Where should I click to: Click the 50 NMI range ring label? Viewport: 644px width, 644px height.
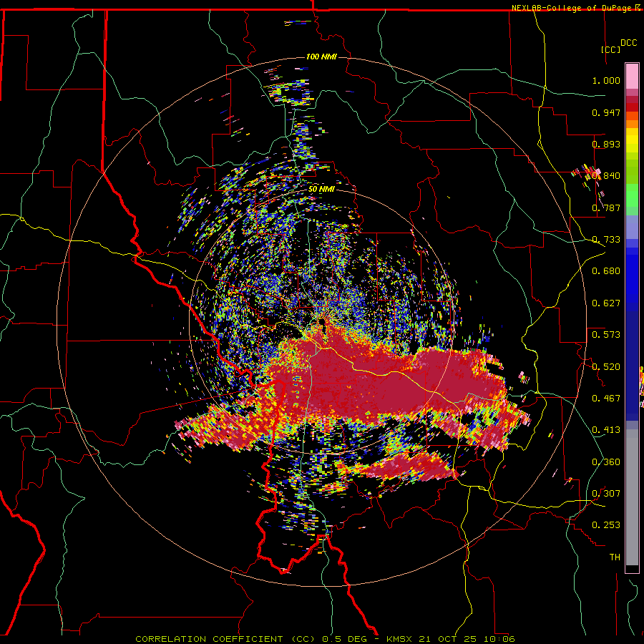321,189
